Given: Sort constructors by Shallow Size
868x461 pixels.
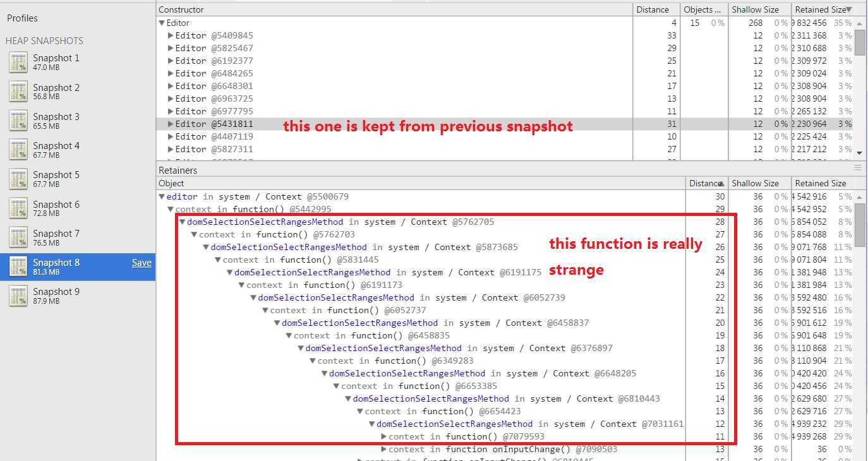Looking at the screenshot, I should pyautogui.click(x=759, y=9).
